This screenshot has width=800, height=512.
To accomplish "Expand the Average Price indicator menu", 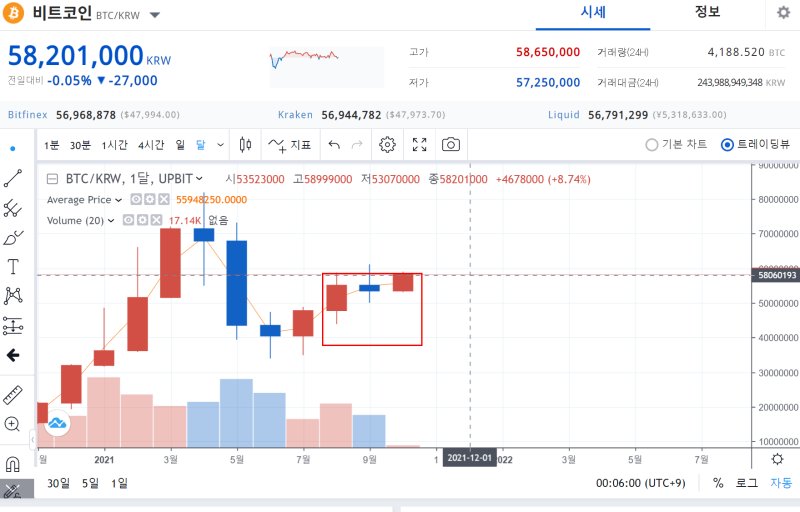I will (x=118, y=200).
